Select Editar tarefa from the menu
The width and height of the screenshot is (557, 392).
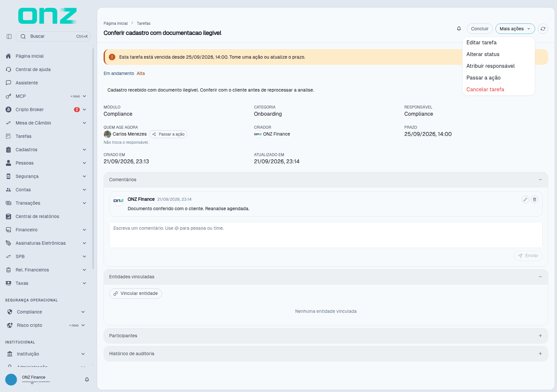(x=498, y=43)
